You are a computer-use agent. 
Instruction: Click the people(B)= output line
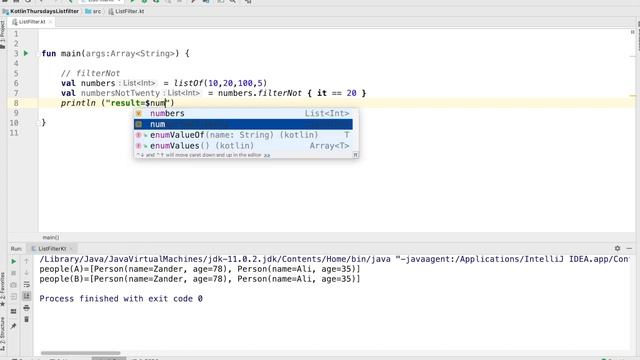click(x=200, y=279)
